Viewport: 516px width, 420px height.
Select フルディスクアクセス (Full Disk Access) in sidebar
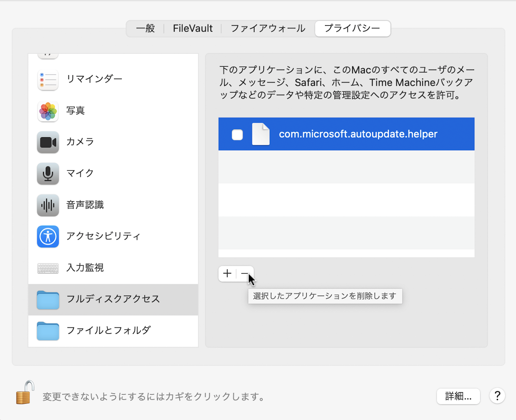click(113, 299)
